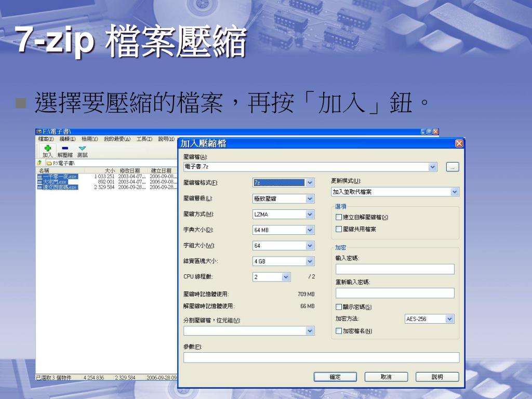532x399 pixels.
Task: Close the 加入壓縮檔 dialog
Action: (x=459, y=143)
